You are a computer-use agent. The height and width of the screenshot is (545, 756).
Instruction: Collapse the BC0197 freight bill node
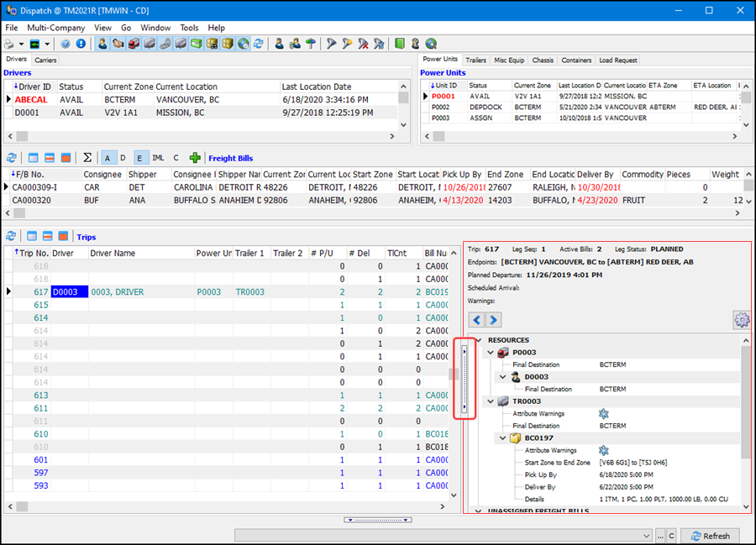502,438
